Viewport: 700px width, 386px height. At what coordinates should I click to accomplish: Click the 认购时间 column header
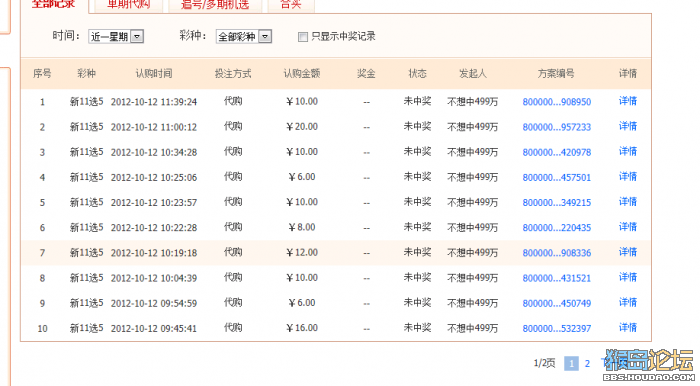pyautogui.click(x=154, y=74)
